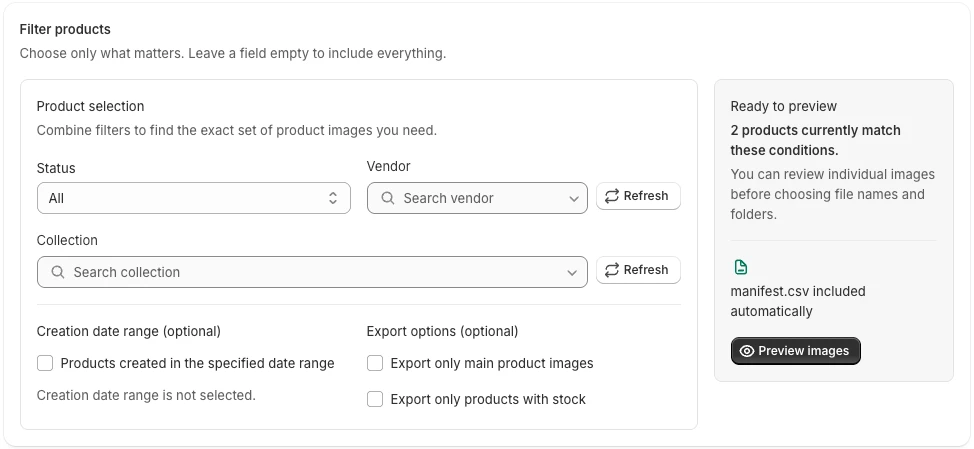Click 'Creation date range (optional)' label

[x=129, y=331]
